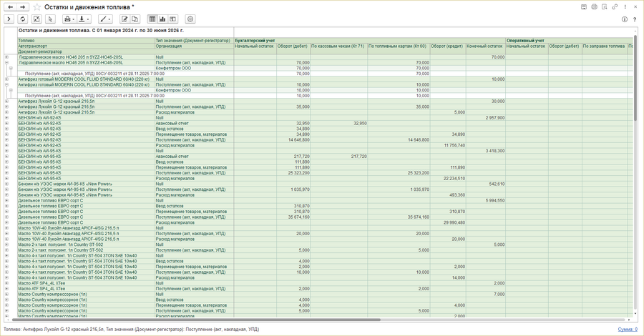Click the Оборот (кредит) column header
Viewport: 644px width, 336px height.
(x=448, y=46)
